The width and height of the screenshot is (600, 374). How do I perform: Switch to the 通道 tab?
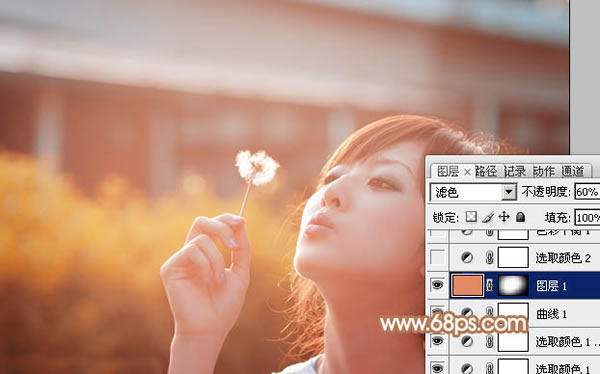(x=573, y=171)
